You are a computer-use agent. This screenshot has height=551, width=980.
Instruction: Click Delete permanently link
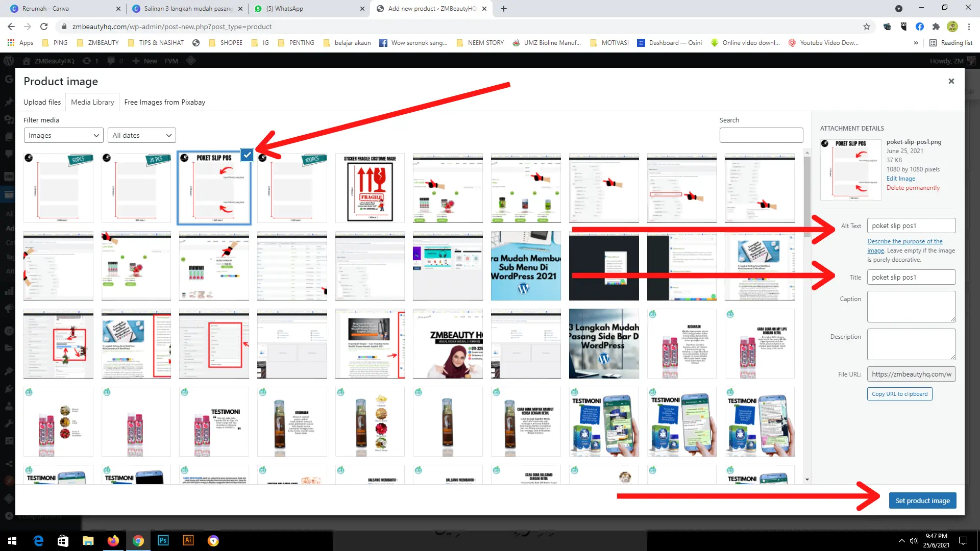(913, 188)
